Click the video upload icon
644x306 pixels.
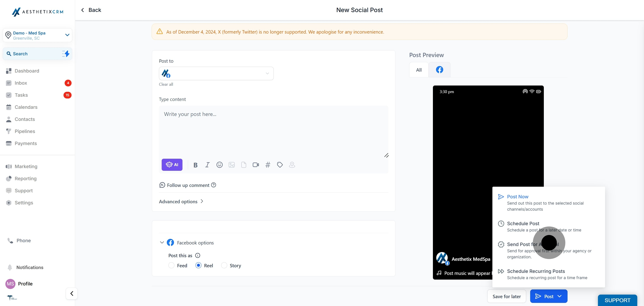[x=256, y=165]
